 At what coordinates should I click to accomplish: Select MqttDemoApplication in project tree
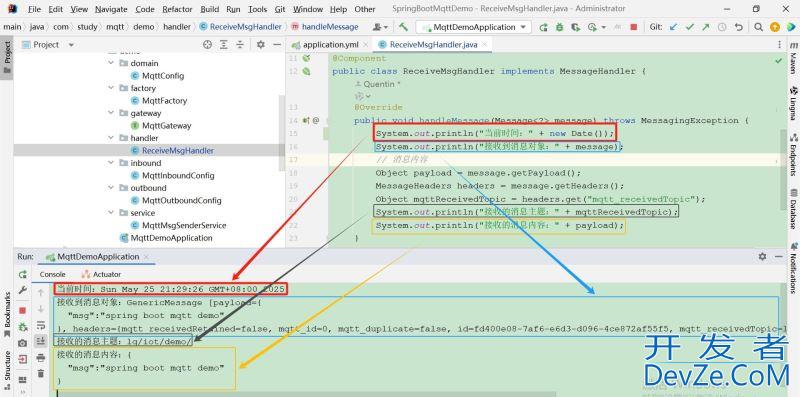point(166,238)
